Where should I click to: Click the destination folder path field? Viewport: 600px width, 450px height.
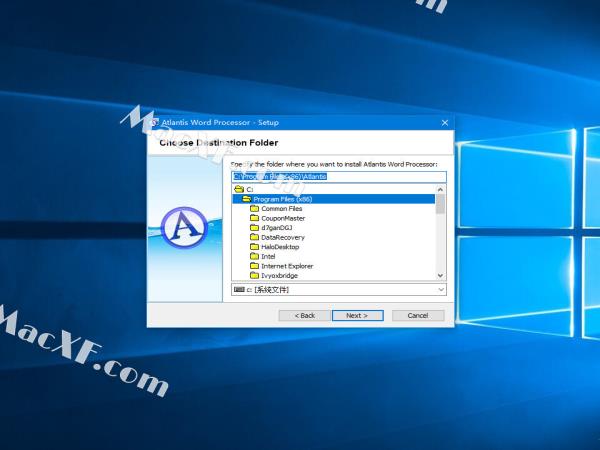(x=339, y=176)
